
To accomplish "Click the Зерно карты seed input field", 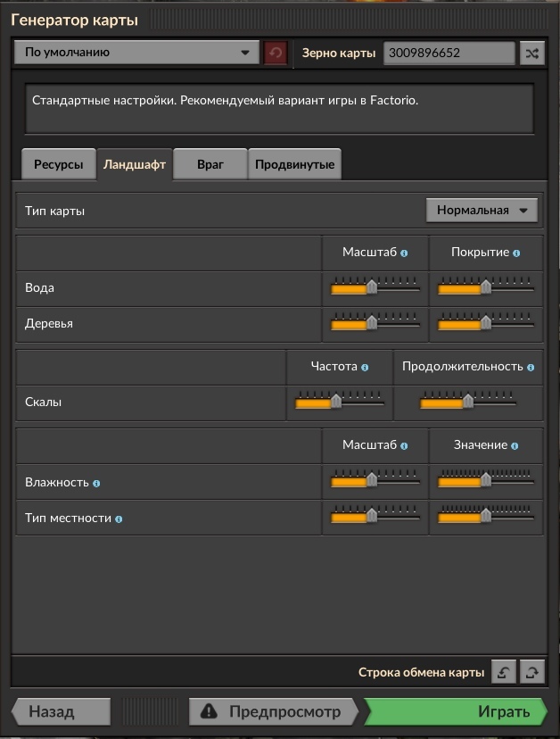I will coord(449,53).
